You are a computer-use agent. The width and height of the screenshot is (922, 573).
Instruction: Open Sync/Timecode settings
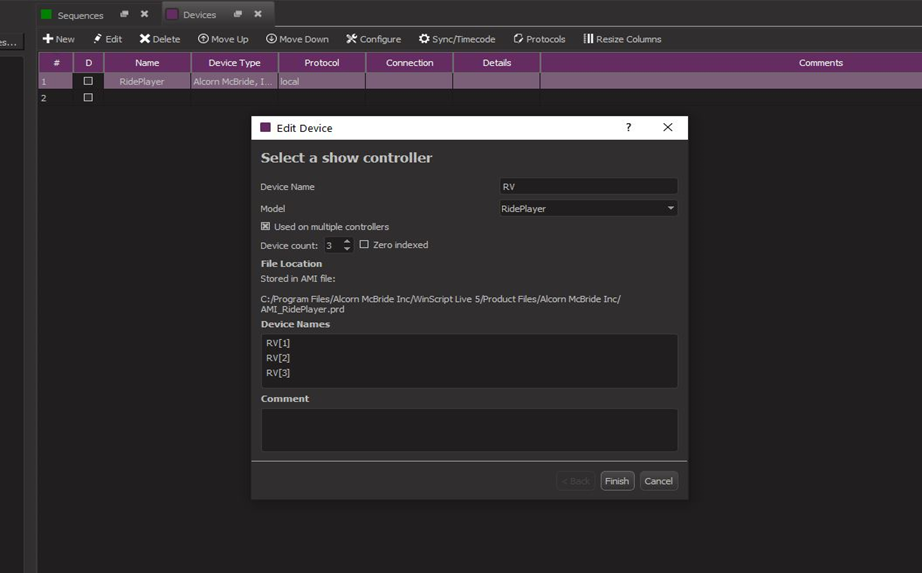coord(457,39)
